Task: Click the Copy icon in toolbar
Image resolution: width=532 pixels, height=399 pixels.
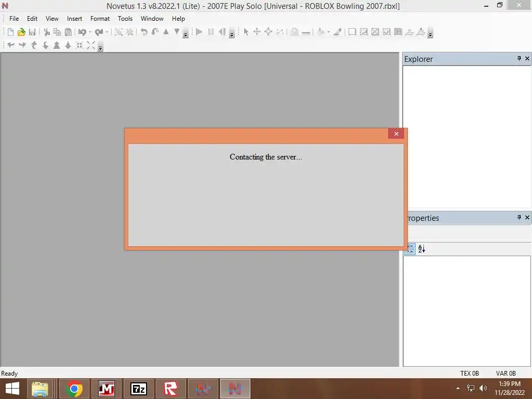Action: [57, 32]
